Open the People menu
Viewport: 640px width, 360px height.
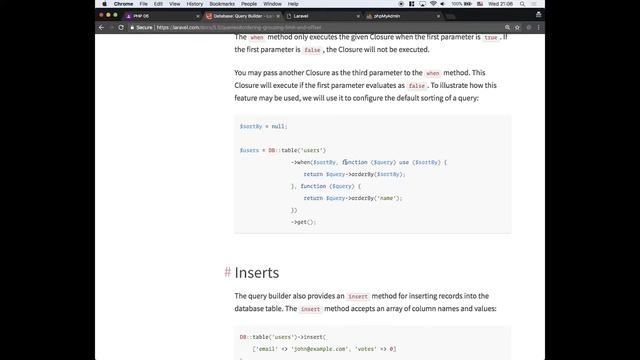249,4
